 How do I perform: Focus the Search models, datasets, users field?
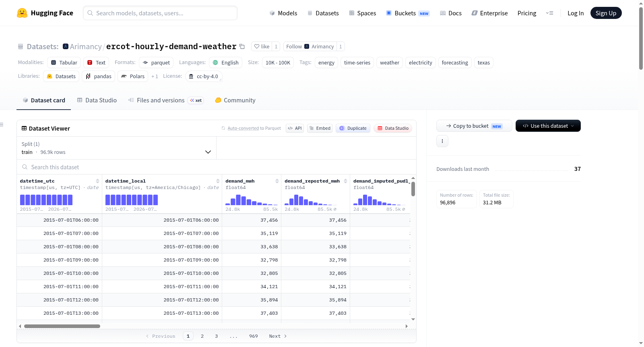pyautogui.click(x=160, y=13)
